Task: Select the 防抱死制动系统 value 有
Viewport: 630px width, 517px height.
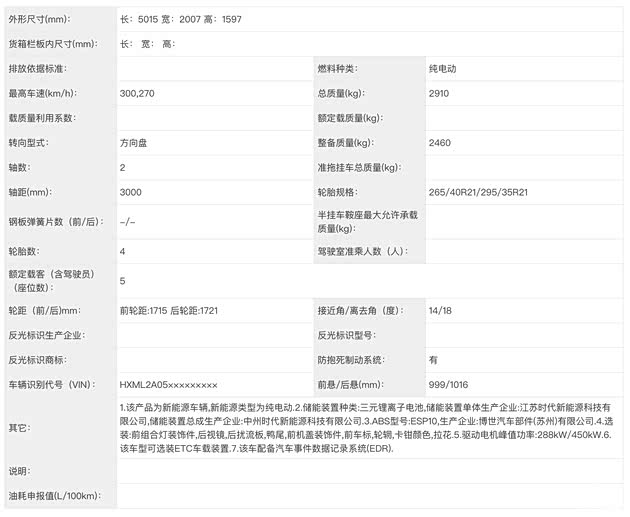Action: (x=433, y=360)
